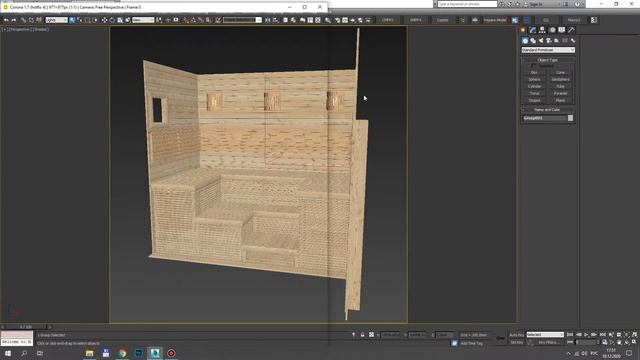Click the Pyramid primitive button
This screenshot has height=360, width=640.
pyautogui.click(x=560, y=93)
